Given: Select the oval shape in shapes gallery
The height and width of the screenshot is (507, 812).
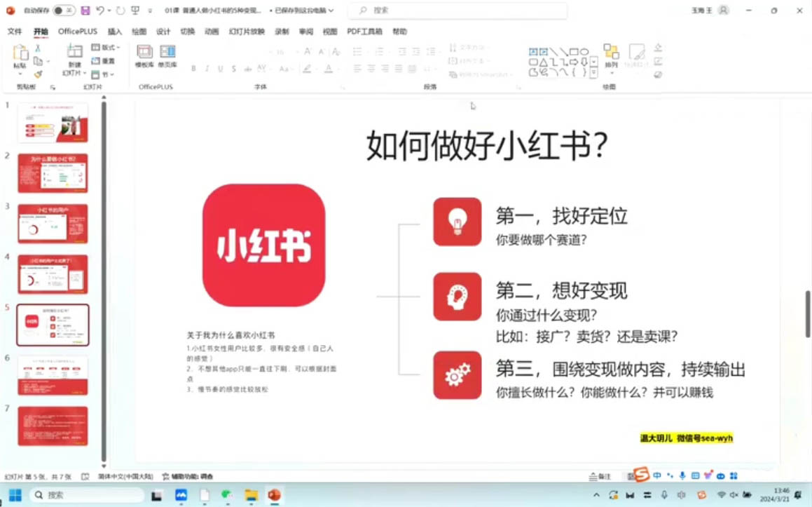Looking at the screenshot, I should tap(584, 52).
